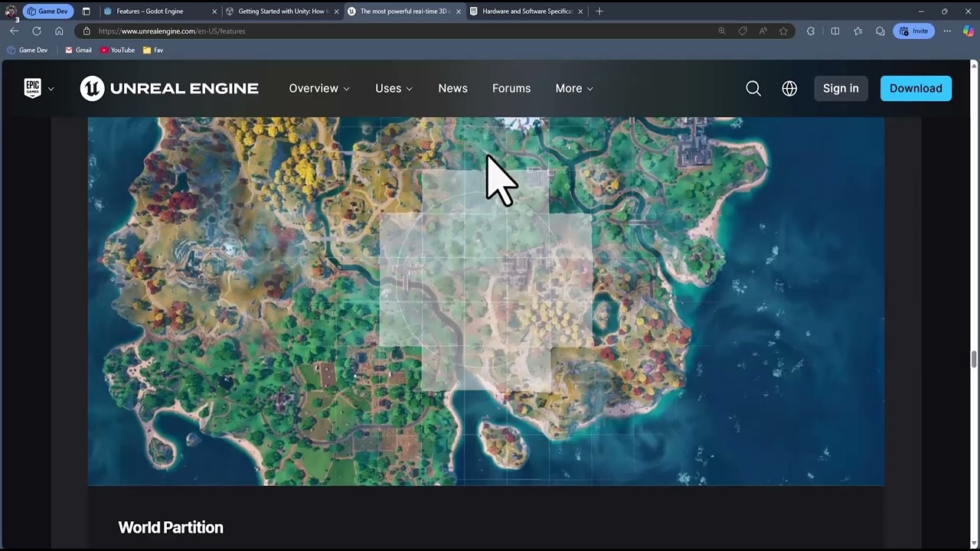This screenshot has width=980, height=551.
Task: Click the blue Download button
Action: click(916, 89)
